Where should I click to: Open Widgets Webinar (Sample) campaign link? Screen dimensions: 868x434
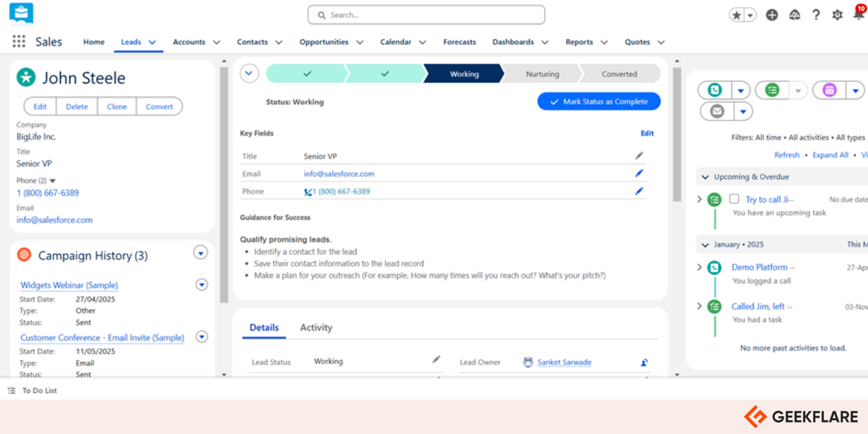pos(69,285)
